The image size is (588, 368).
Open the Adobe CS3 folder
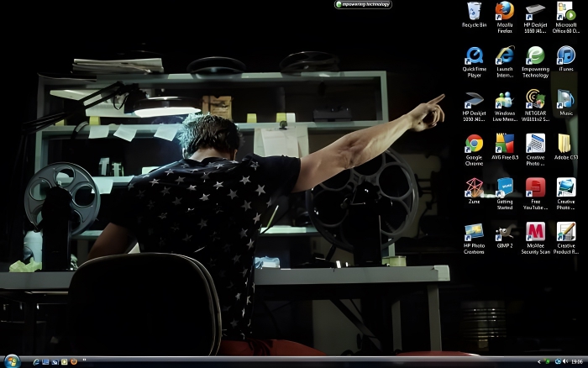click(x=565, y=144)
